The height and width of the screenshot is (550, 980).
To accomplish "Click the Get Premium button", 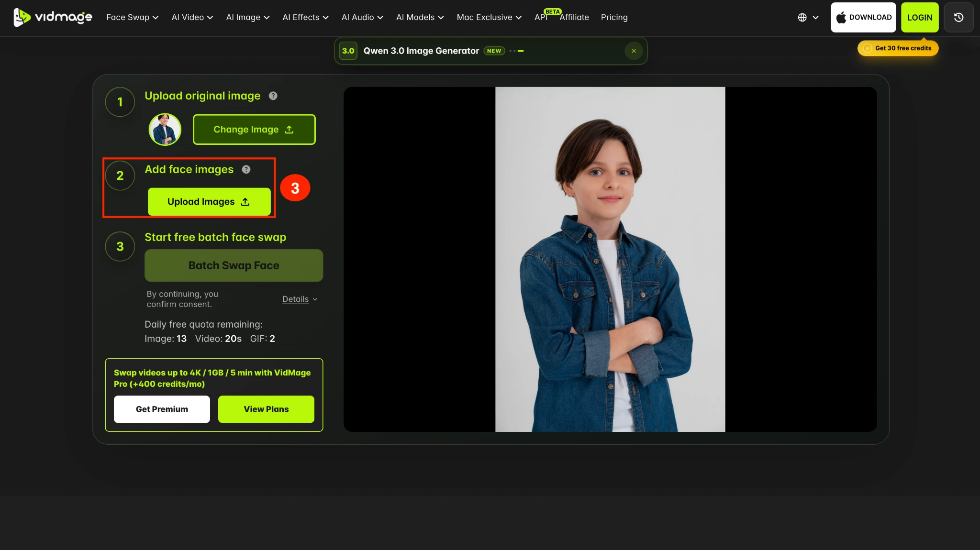I will click(162, 409).
